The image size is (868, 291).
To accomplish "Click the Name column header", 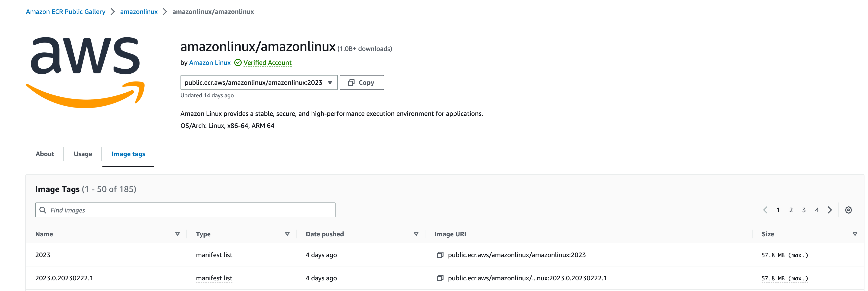I will [44, 234].
